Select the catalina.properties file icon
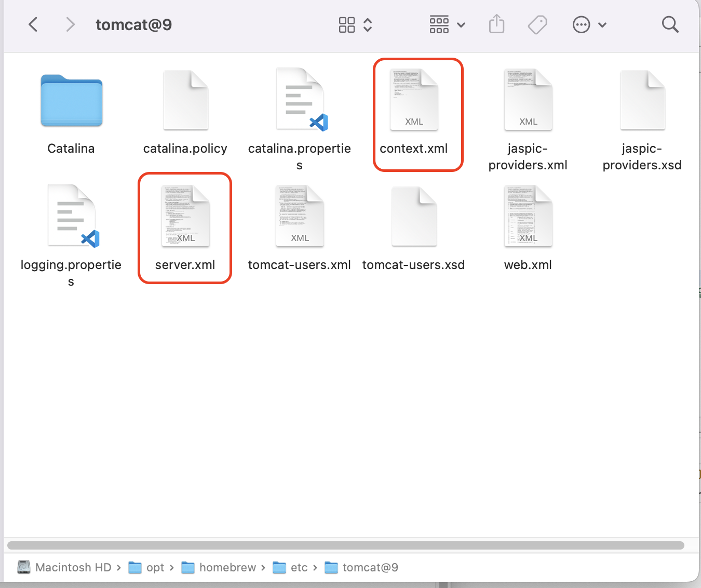This screenshot has width=701, height=588. point(301,100)
